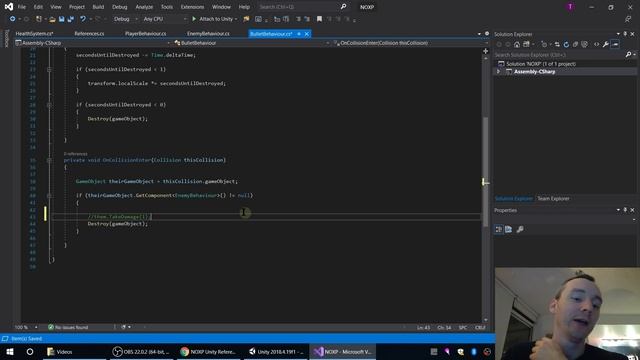Toggle auto-hide pin for Solution Explorer

pos(625,34)
